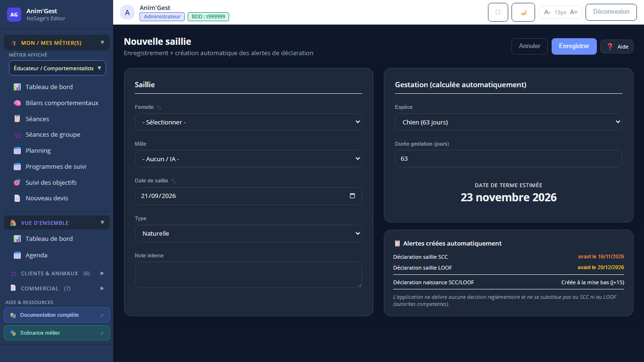Decrease font size with A- button

point(547,12)
